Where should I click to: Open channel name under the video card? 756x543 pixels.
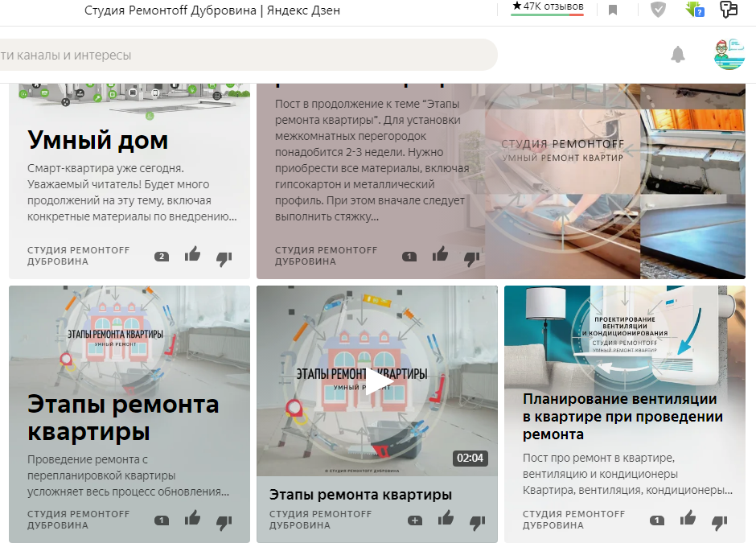click(321, 520)
